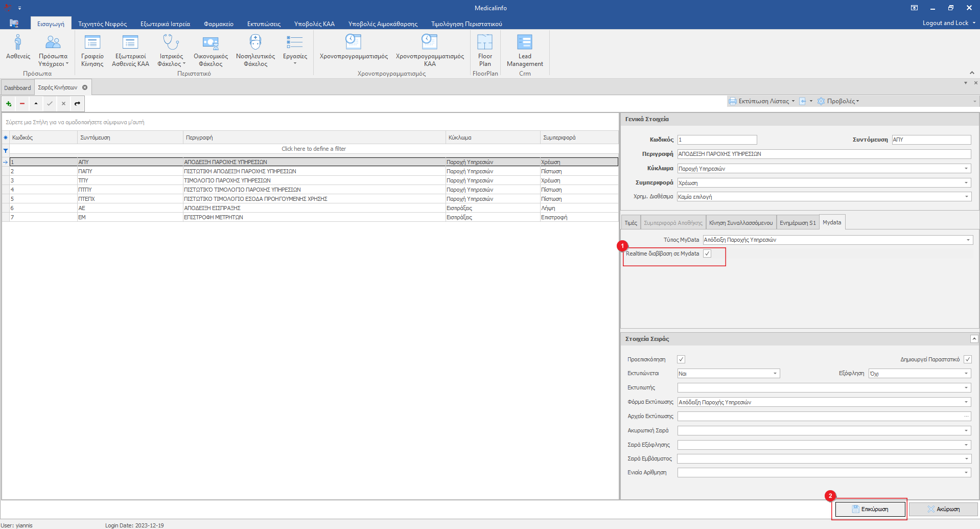Expand the Φόρμα Εκτύπωσης dropdown

966,403
